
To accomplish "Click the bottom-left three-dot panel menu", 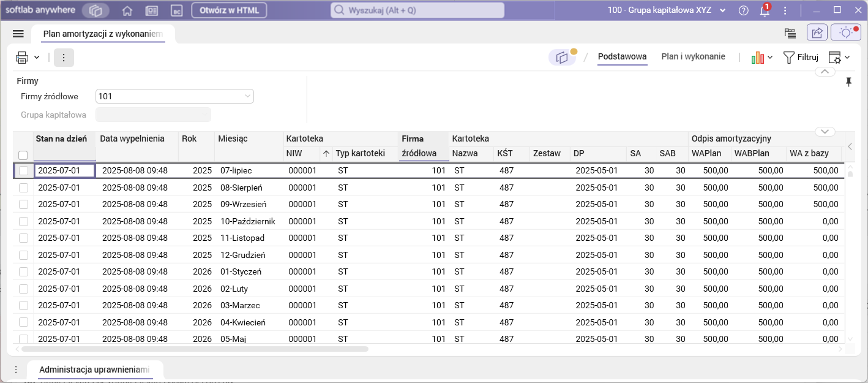I will 16,370.
